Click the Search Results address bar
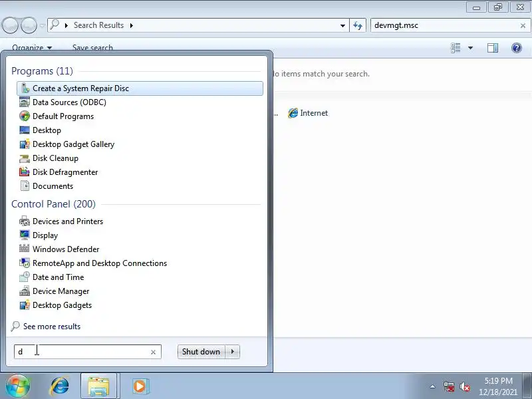The image size is (532, 399). tap(197, 25)
